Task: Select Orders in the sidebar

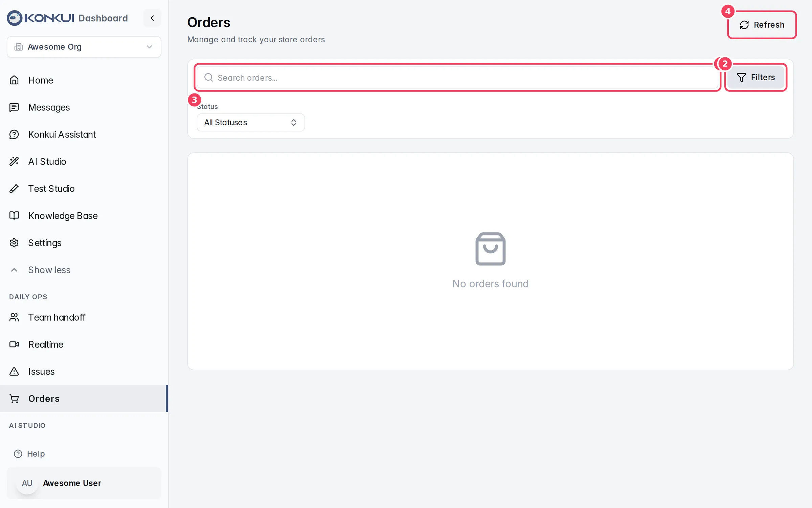Action: (84, 399)
